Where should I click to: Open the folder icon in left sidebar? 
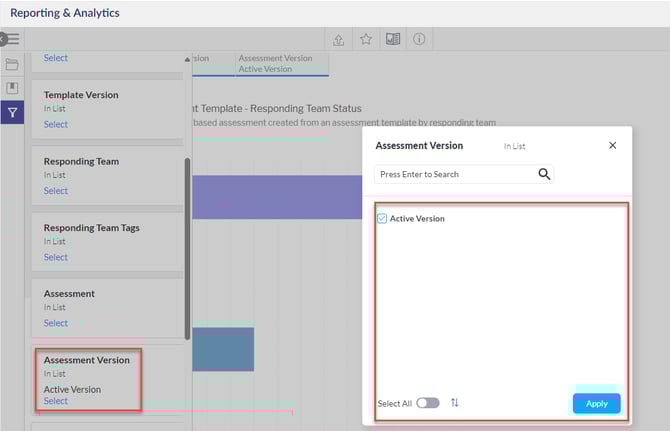[12, 65]
